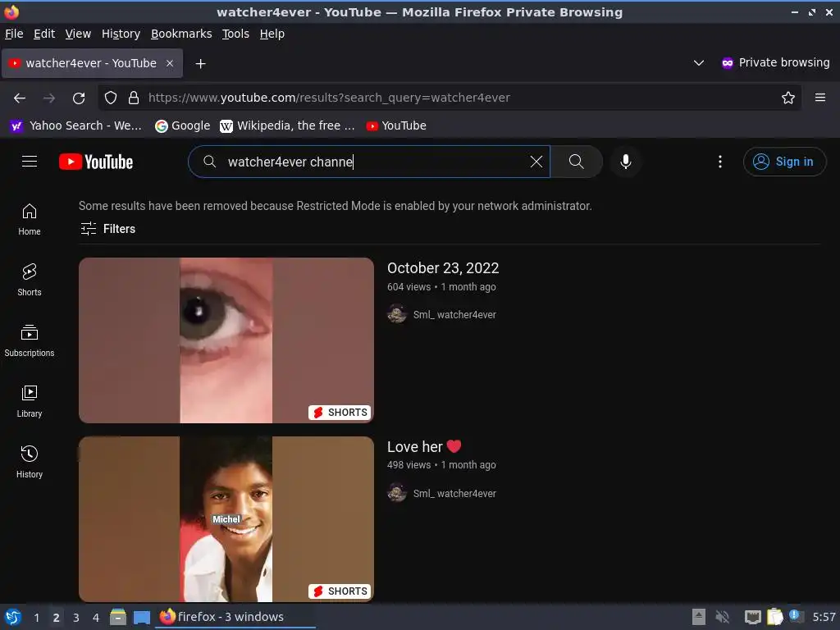Reload the page

pos(79,98)
